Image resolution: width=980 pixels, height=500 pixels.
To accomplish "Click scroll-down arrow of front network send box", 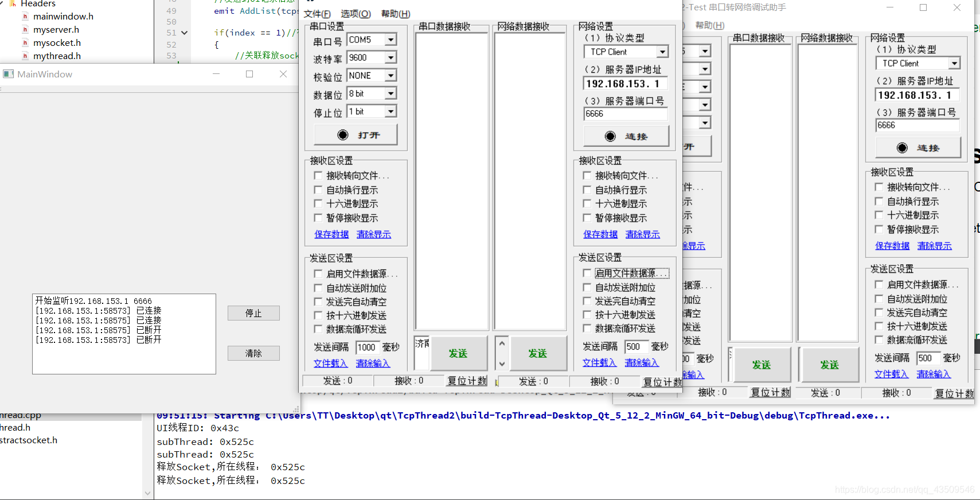I will 502,364.
